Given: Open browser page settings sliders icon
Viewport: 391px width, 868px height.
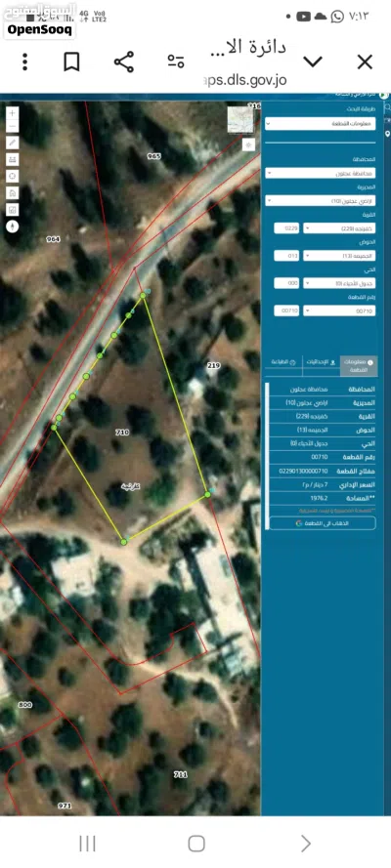Looking at the screenshot, I should (176, 62).
